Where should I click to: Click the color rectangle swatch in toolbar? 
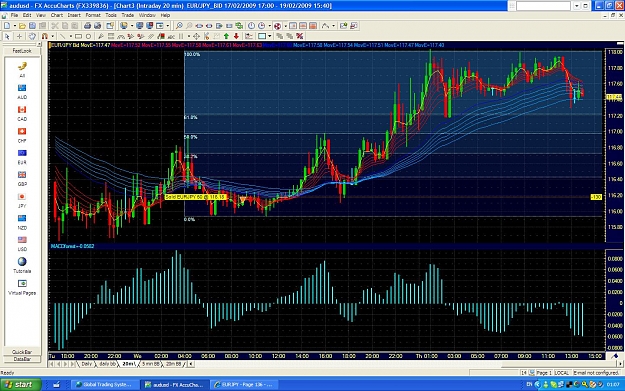coord(262,36)
